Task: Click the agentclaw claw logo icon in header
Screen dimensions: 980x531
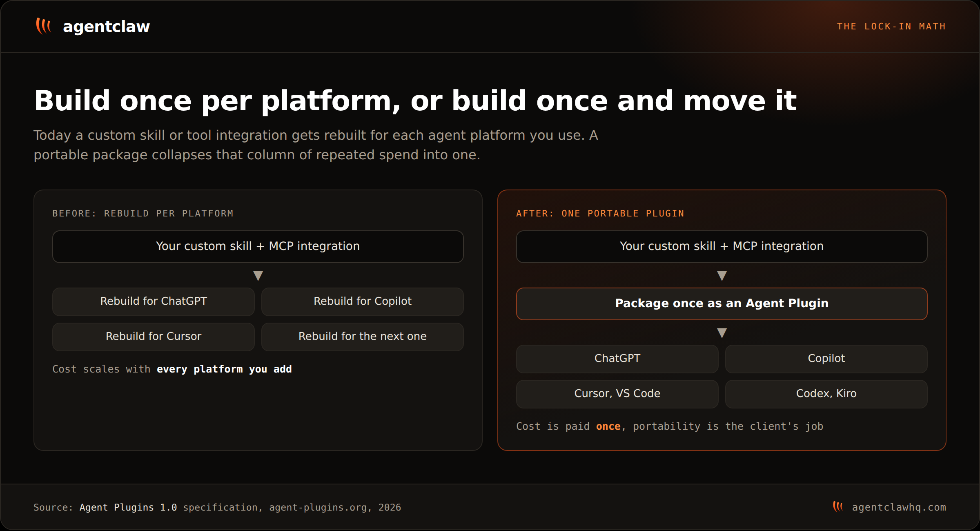Action: tap(43, 26)
